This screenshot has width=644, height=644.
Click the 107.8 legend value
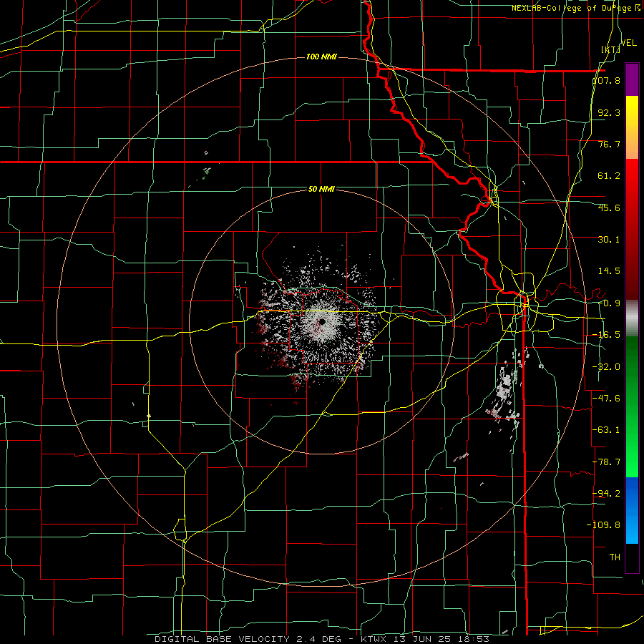click(607, 80)
